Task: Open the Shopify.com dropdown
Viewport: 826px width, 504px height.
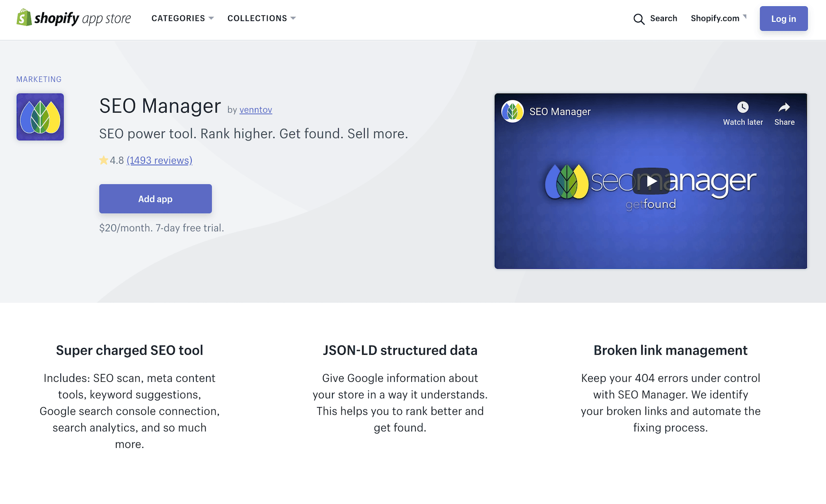Action: click(718, 18)
